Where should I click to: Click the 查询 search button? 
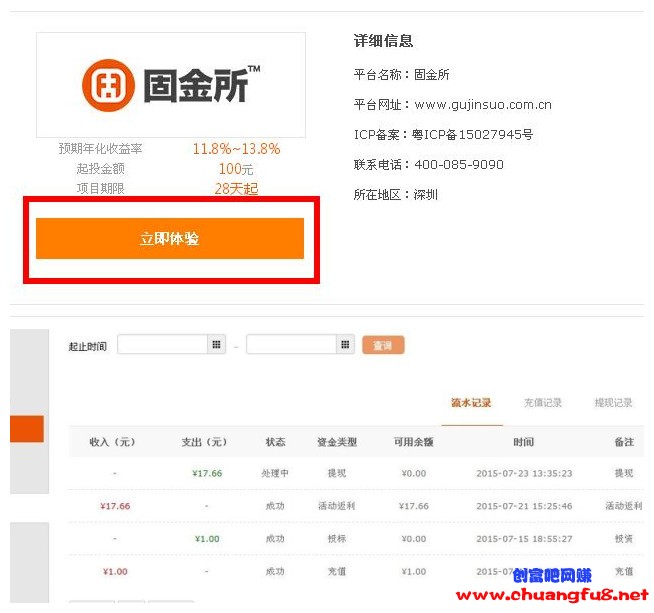[383, 345]
